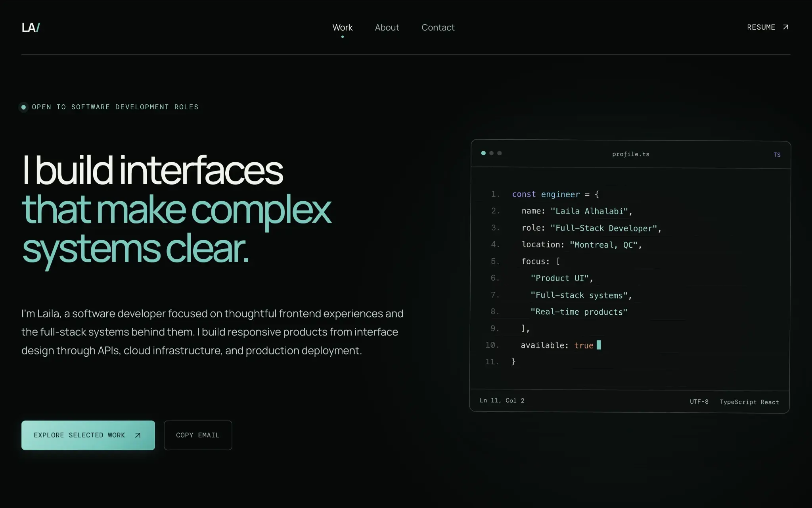Viewport: 812px width, 508px height.
Task: Click the teal window dot in code panel
Action: pos(483,153)
